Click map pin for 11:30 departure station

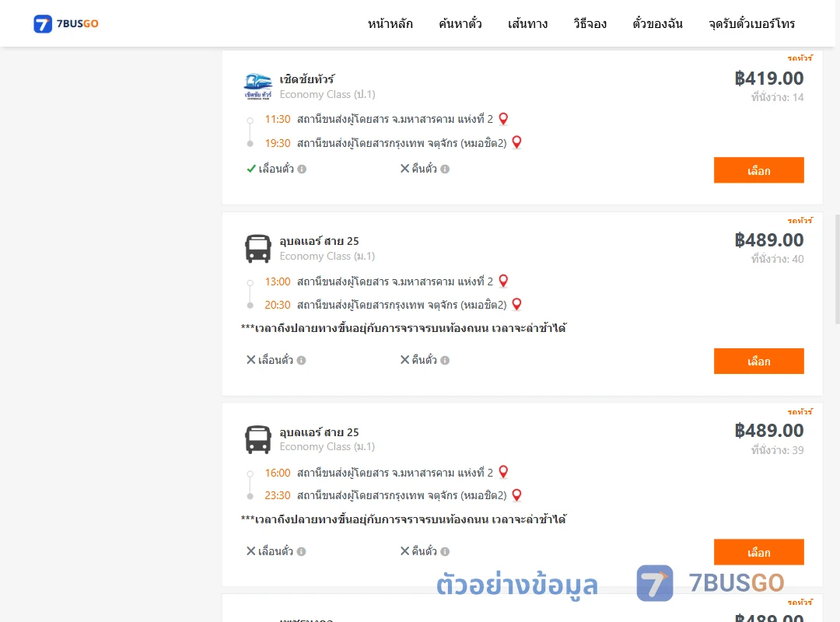pos(503,119)
